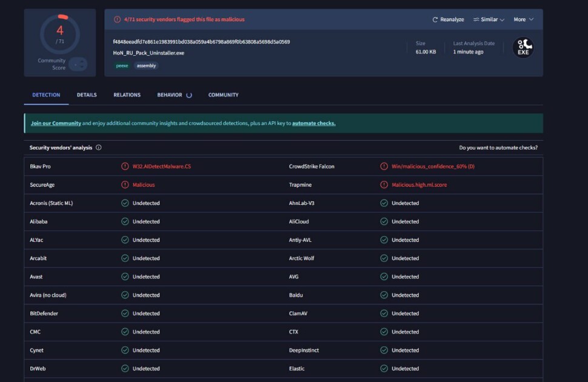Click the Avast undetected check icon

pos(125,276)
